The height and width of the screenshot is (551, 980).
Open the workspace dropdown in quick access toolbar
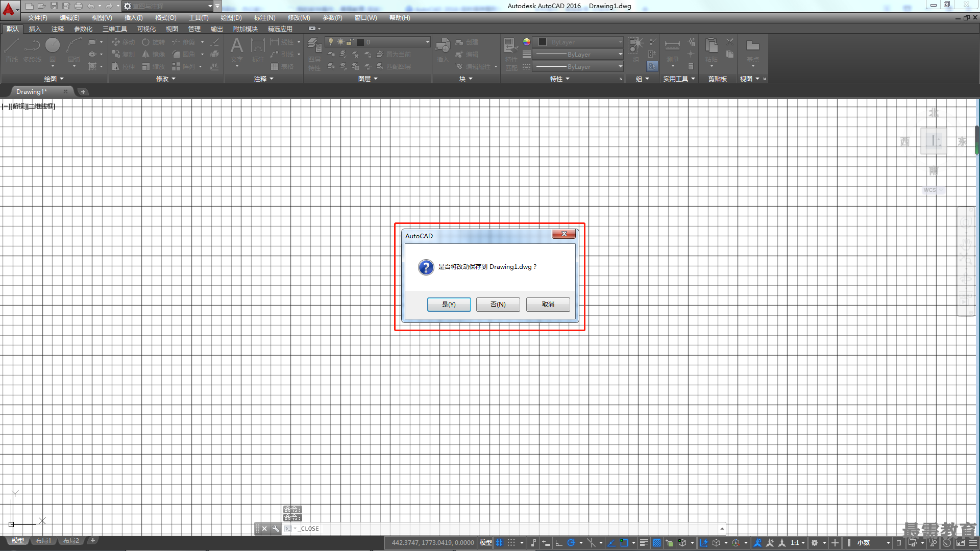coord(168,6)
